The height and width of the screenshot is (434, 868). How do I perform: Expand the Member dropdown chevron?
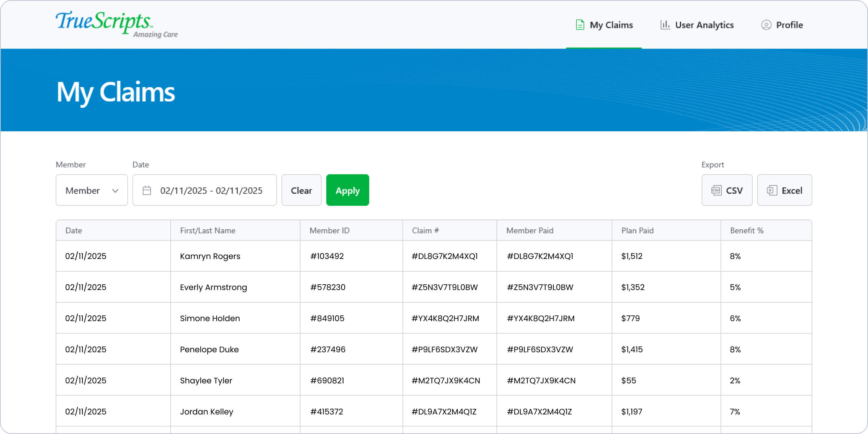(115, 191)
